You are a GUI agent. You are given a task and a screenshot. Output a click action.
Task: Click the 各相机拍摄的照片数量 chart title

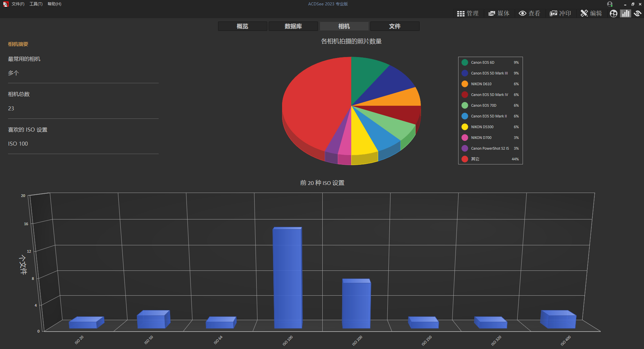352,41
